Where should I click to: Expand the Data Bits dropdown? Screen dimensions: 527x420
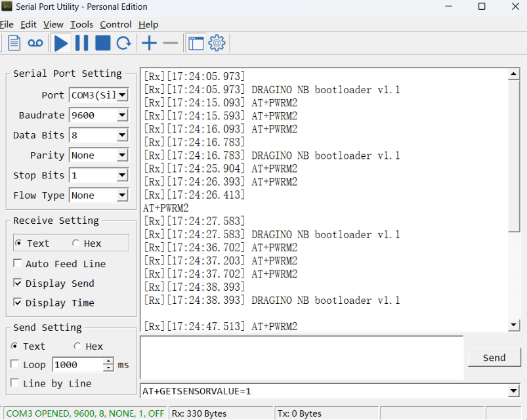pyautogui.click(x=122, y=135)
